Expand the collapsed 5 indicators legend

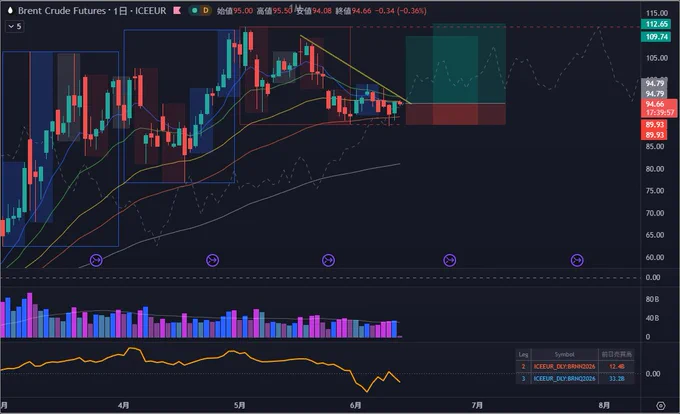click(15, 26)
